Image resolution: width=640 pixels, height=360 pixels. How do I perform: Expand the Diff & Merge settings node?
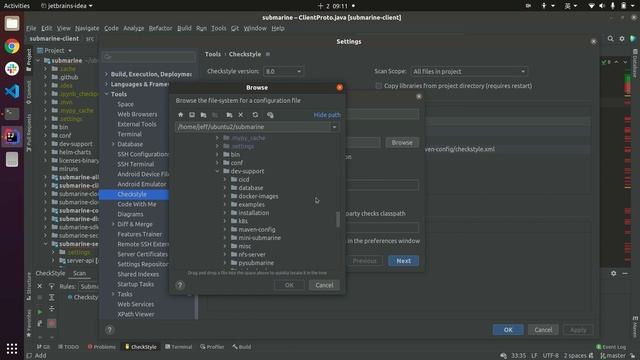click(x=113, y=224)
